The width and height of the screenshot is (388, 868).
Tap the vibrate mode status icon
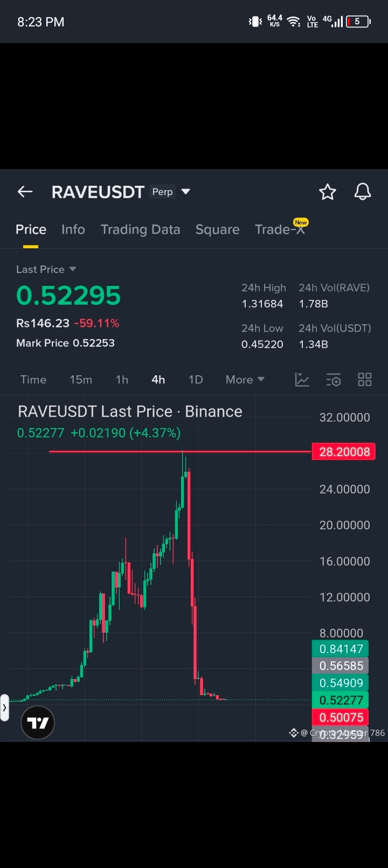click(x=255, y=22)
